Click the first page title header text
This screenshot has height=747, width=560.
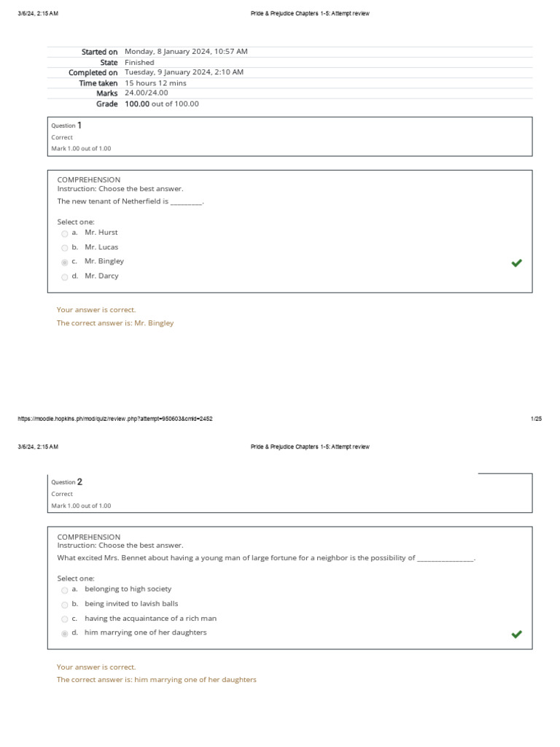point(310,13)
